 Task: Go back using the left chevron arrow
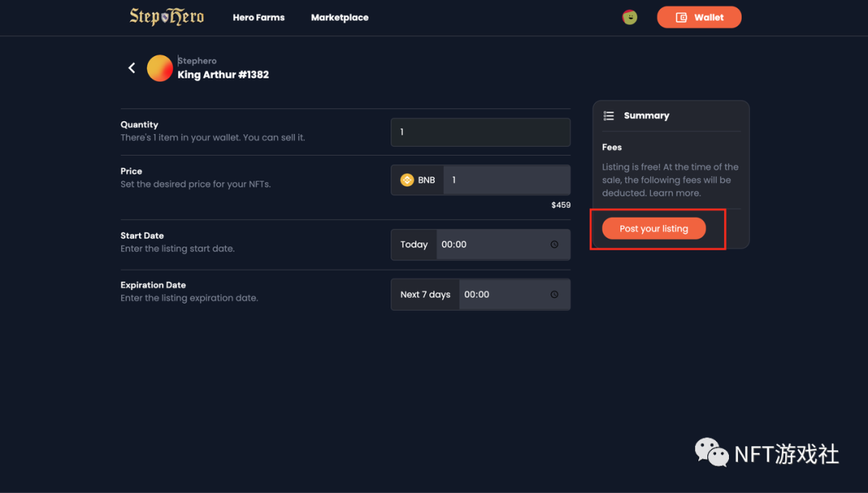point(132,67)
